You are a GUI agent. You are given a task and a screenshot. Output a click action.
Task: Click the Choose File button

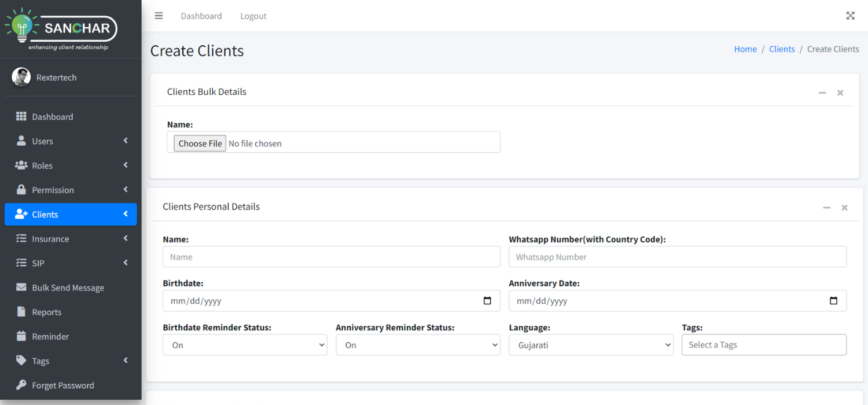pos(200,143)
